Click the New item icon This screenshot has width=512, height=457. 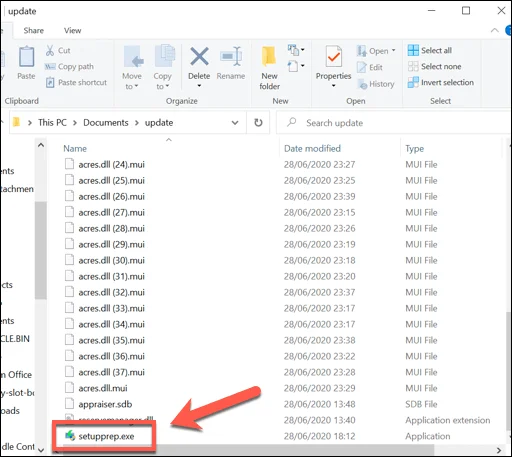(x=293, y=50)
